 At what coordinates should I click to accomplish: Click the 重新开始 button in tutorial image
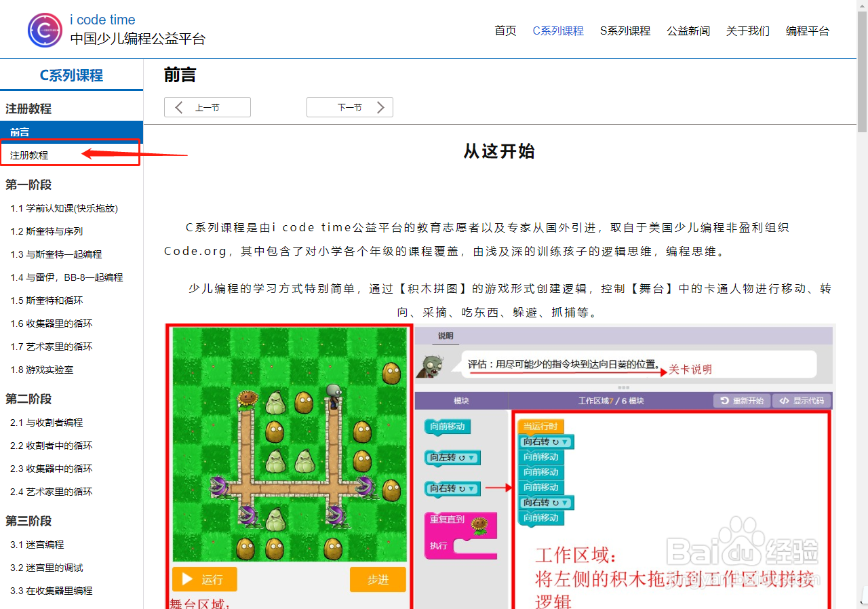[741, 401]
